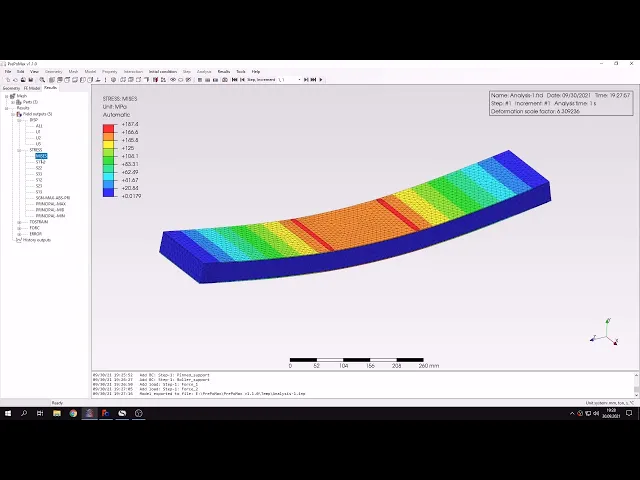Select the S33 stress component

coord(39,174)
